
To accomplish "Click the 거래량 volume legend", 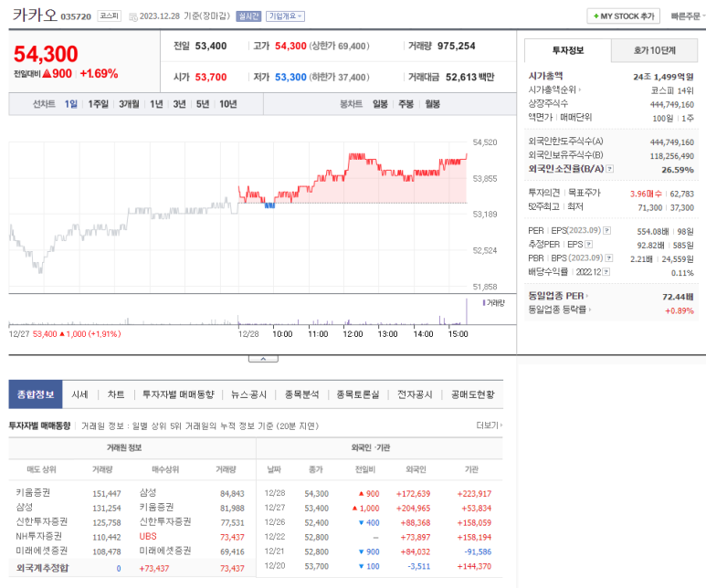I will (x=494, y=303).
